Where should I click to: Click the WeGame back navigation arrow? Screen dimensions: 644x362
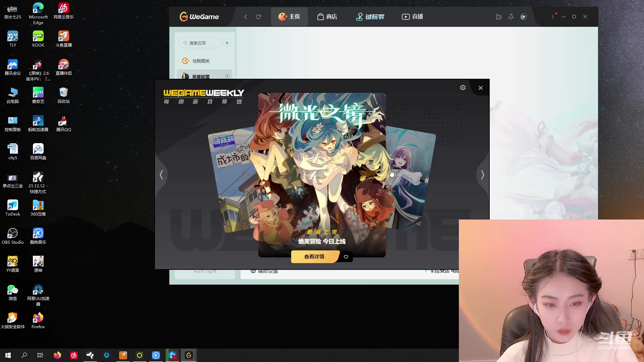(x=246, y=17)
